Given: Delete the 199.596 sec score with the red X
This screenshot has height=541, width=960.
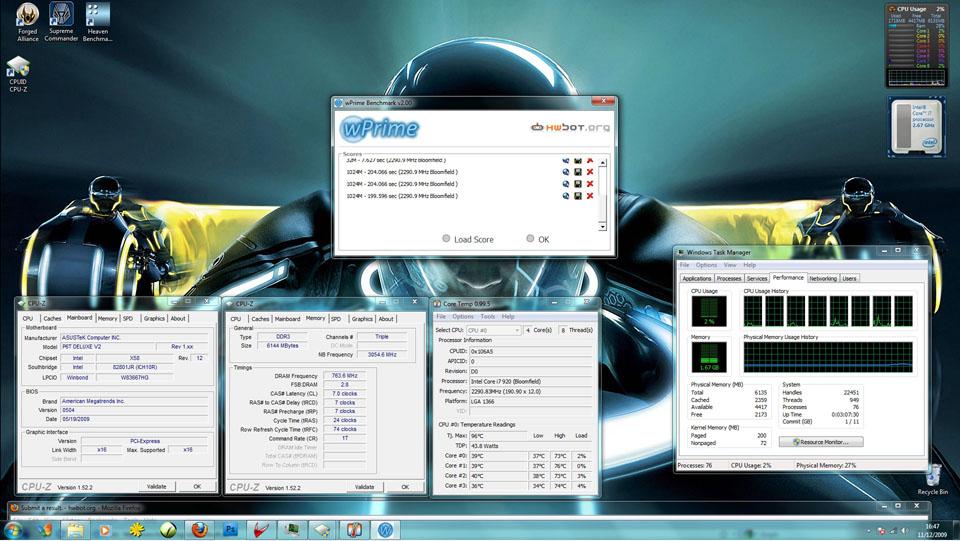Looking at the screenshot, I should pos(590,196).
